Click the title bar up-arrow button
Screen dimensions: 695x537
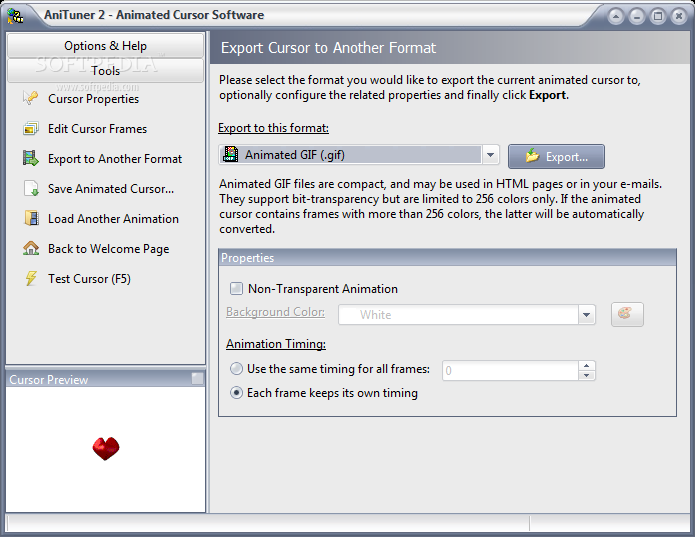click(x=616, y=17)
